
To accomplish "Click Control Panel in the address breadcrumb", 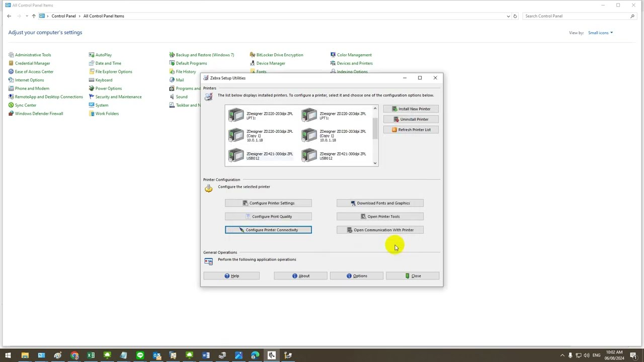I will (x=63, y=16).
